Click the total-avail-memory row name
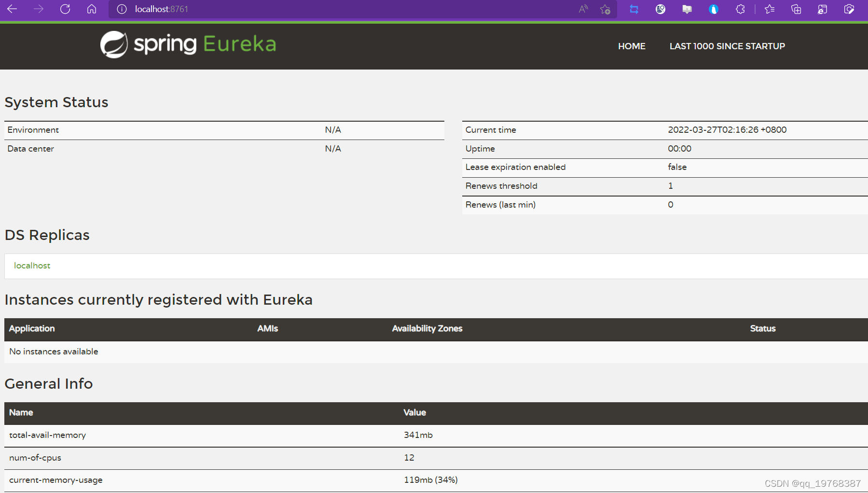The height and width of the screenshot is (493, 868). click(47, 435)
